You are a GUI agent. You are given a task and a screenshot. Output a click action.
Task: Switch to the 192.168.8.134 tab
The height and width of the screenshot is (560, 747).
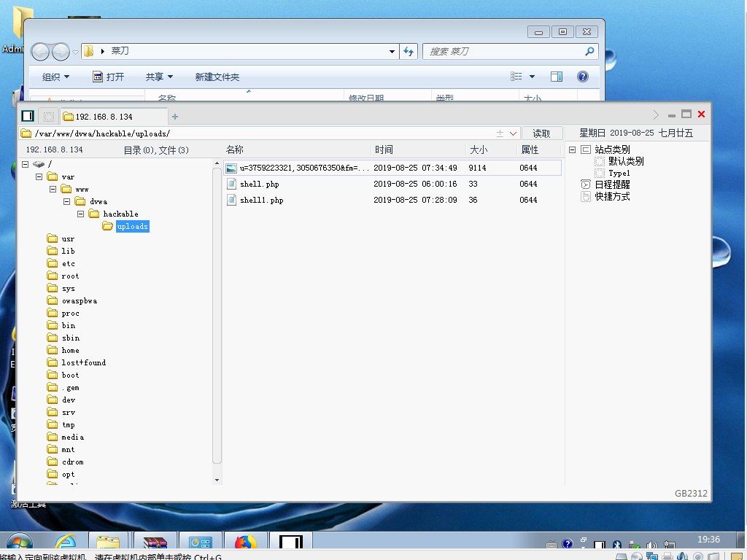(x=115, y=117)
